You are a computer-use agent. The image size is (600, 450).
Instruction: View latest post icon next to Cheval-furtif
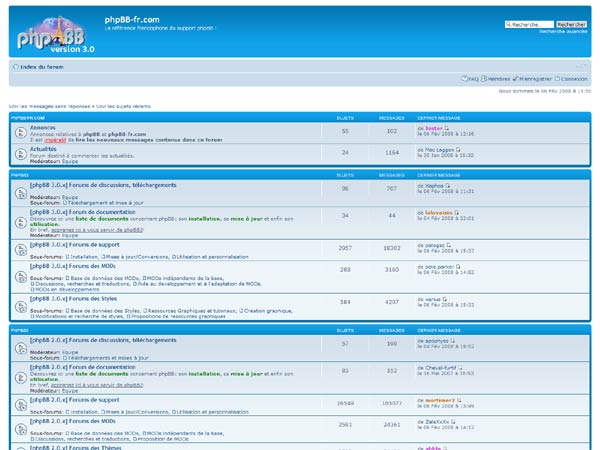click(460, 368)
